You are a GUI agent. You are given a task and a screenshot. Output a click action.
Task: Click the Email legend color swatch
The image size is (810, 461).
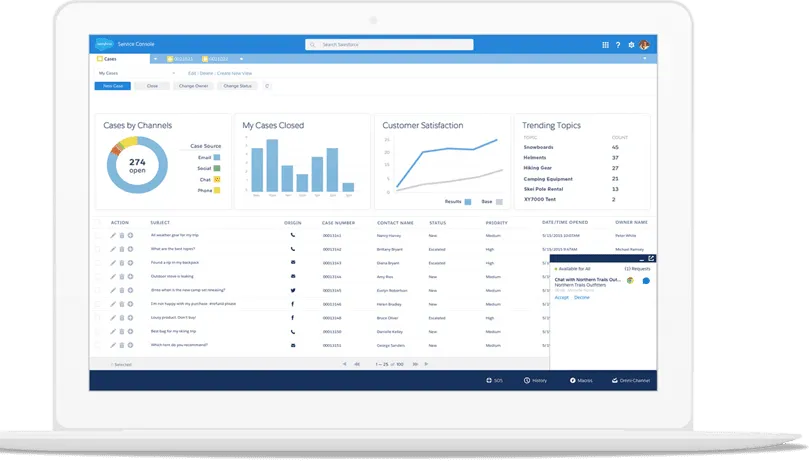coord(217,158)
